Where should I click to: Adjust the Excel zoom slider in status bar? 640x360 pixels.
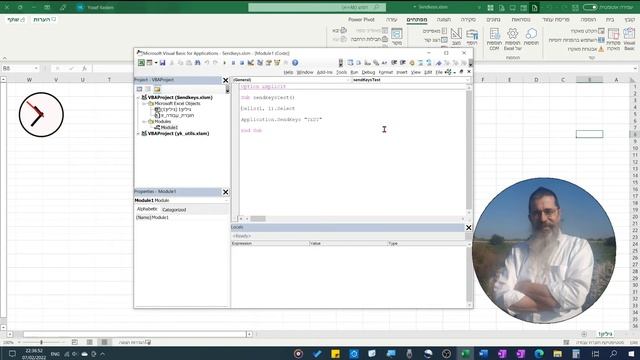pos(41,342)
